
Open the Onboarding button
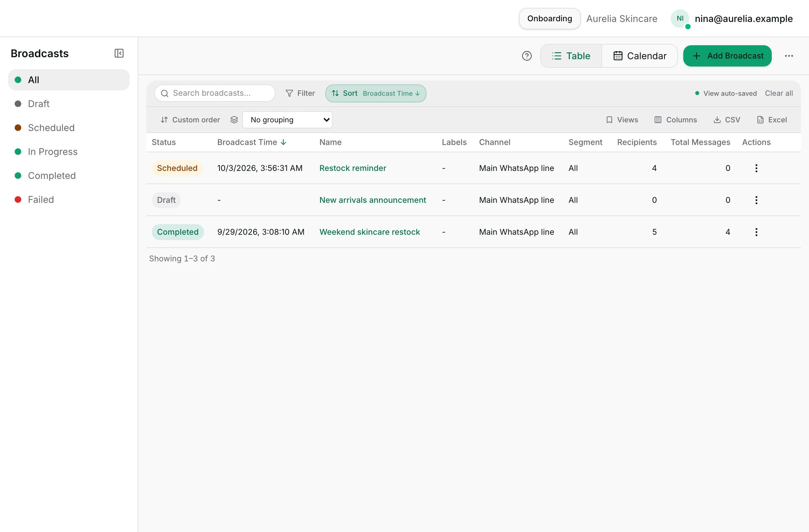[549, 19]
